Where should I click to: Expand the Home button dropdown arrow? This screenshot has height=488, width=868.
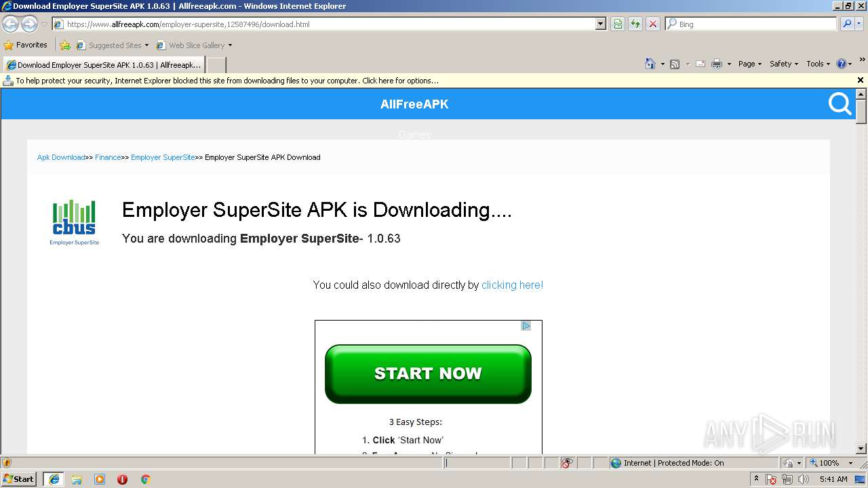(x=663, y=64)
